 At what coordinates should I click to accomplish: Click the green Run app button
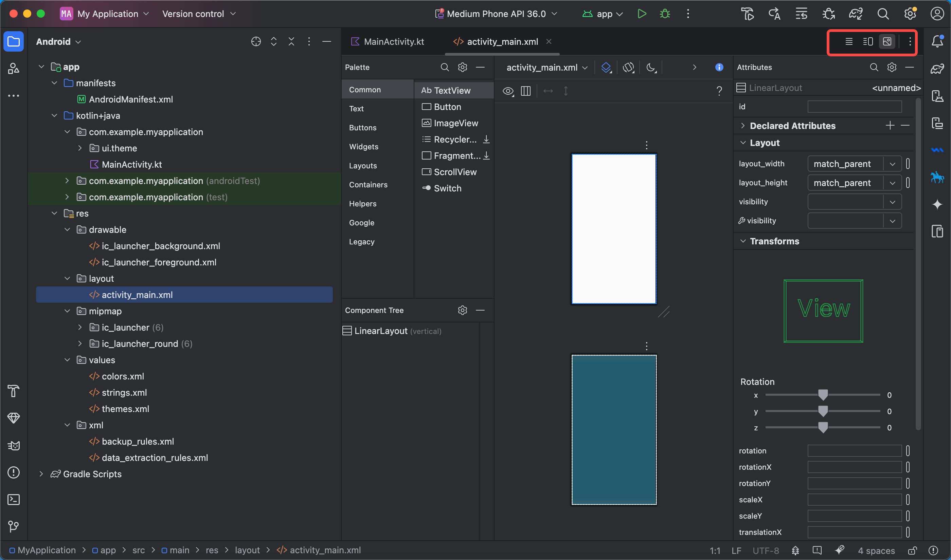point(642,14)
